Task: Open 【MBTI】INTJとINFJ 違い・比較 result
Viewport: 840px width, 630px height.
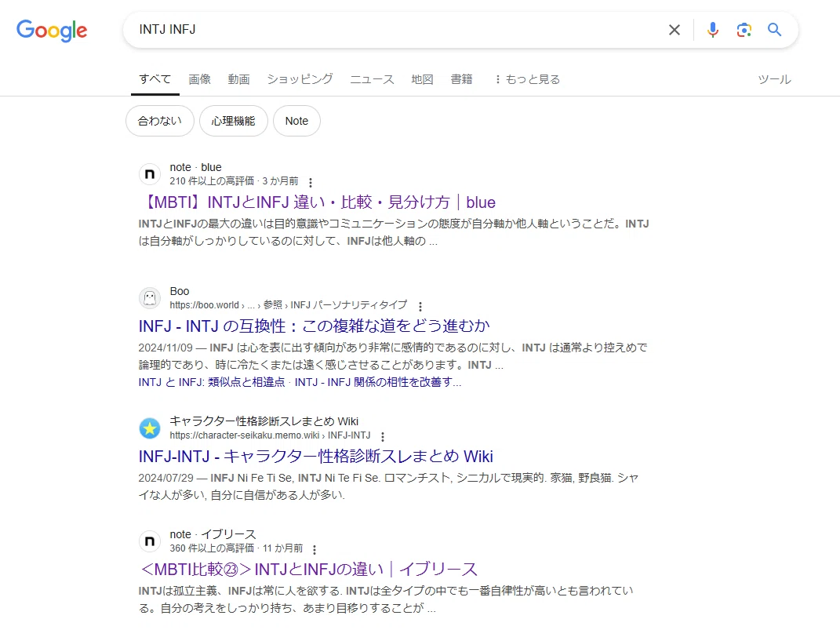Action: coord(317,202)
